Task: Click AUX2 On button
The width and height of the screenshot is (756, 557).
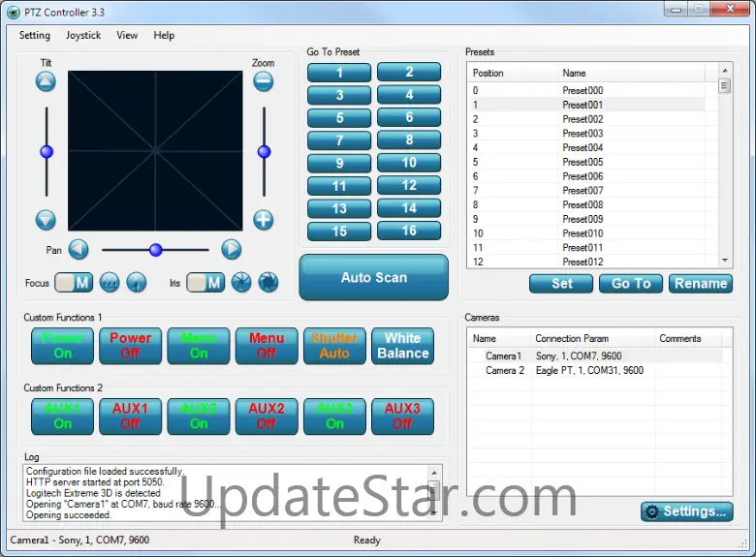Action: point(199,417)
